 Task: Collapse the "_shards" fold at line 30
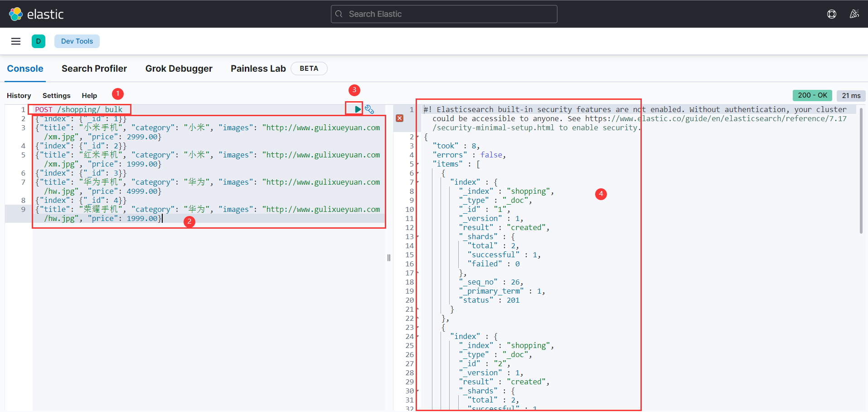tap(417, 391)
